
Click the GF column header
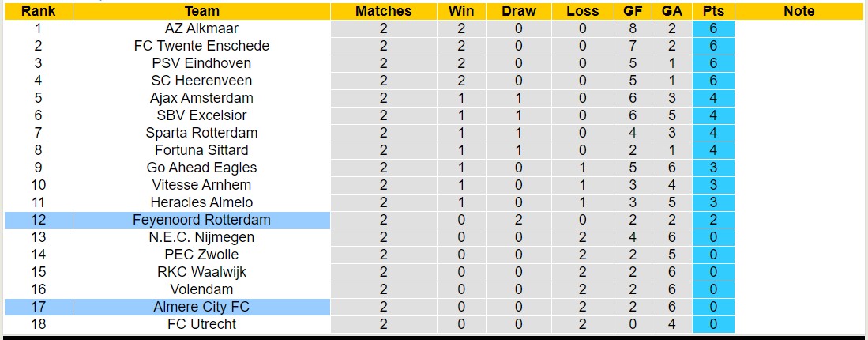tap(633, 11)
